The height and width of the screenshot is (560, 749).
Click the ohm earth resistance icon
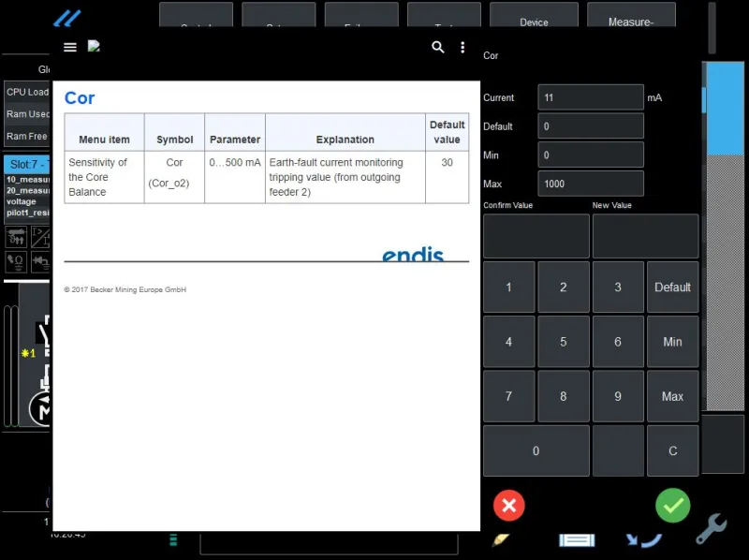[16, 262]
